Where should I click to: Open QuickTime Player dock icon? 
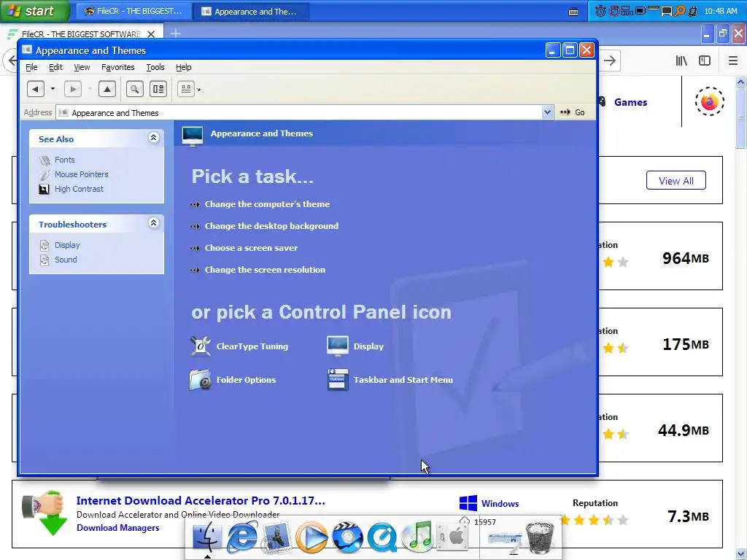click(382, 537)
